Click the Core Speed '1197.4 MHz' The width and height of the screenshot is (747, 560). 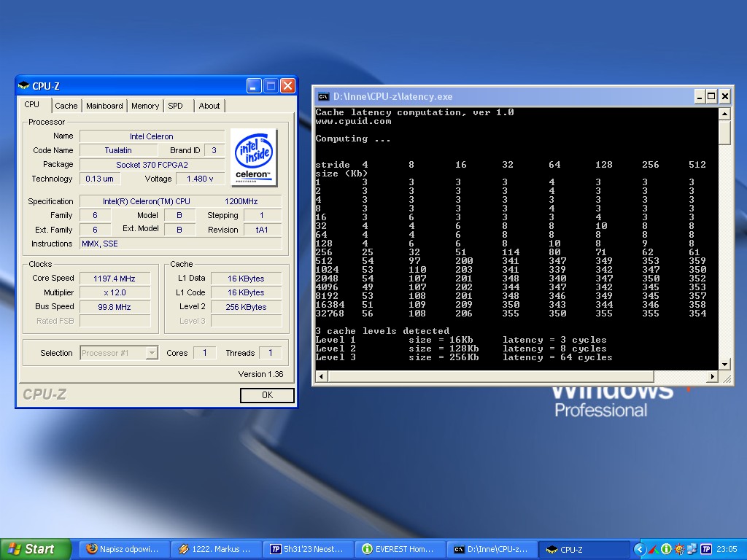tap(115, 279)
